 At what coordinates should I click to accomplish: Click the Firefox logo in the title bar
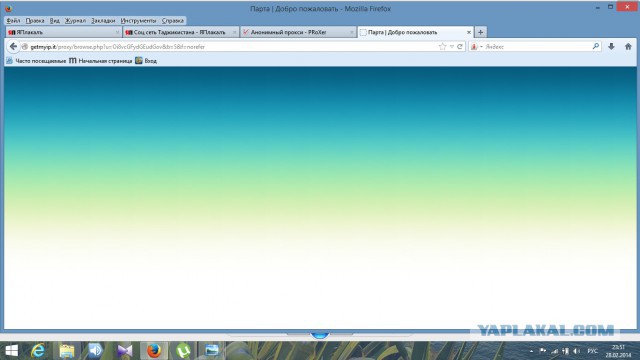9,8
